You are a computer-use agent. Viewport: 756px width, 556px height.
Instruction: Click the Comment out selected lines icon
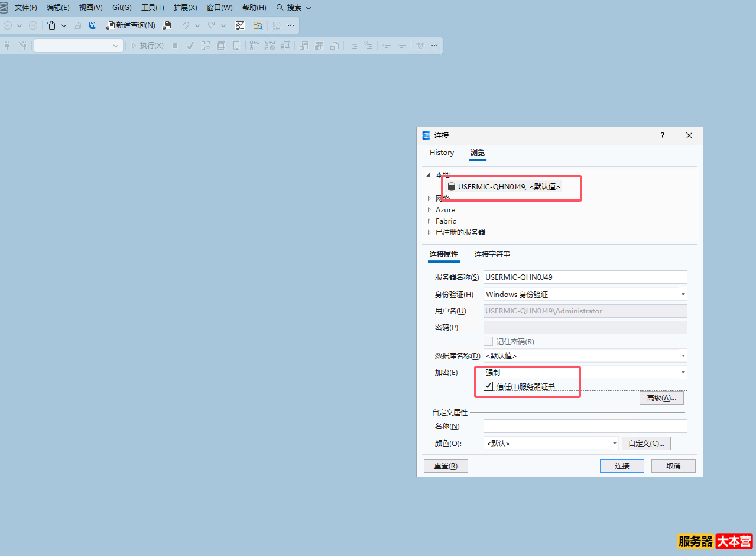(x=353, y=45)
